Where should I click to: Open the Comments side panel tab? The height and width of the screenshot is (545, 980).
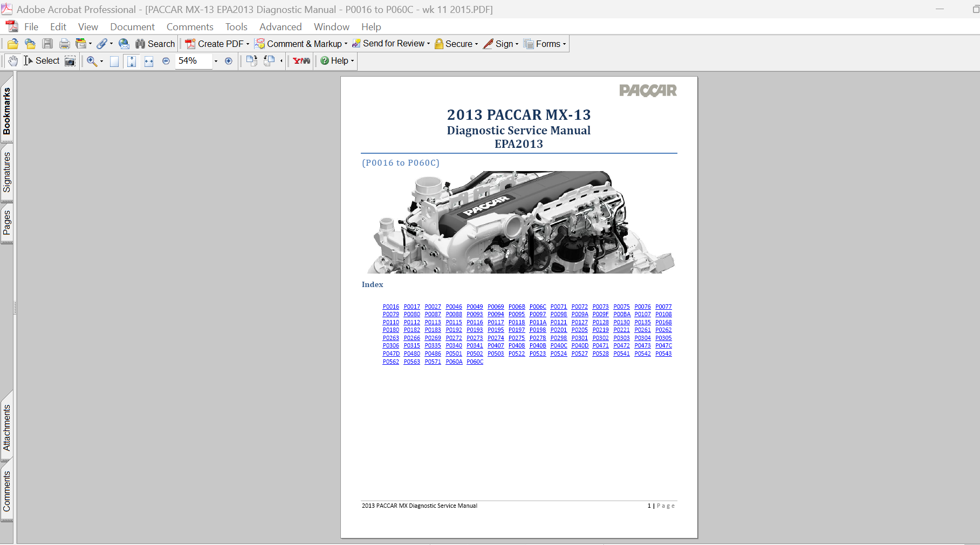click(6, 491)
